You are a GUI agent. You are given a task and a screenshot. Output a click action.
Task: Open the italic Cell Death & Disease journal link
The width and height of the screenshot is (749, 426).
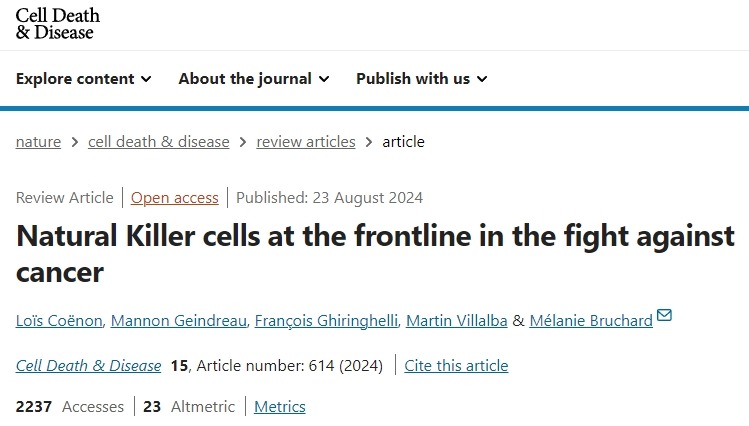click(x=89, y=366)
